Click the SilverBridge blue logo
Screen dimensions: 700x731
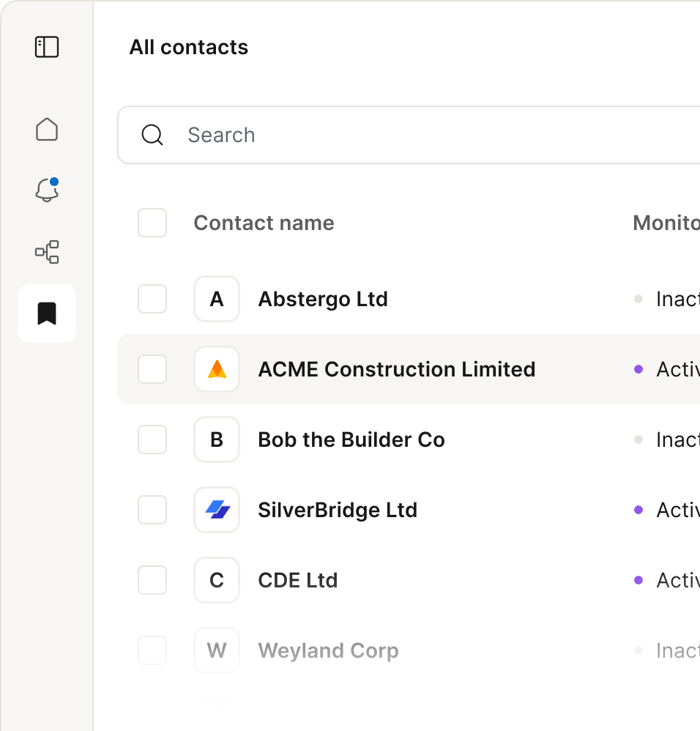click(217, 510)
